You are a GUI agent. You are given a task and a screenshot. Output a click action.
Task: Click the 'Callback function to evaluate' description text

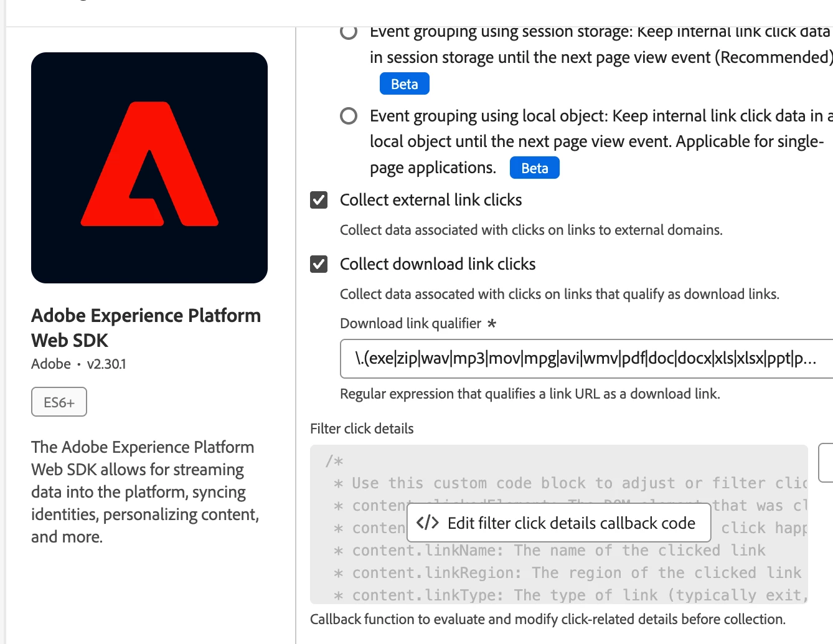click(x=548, y=619)
